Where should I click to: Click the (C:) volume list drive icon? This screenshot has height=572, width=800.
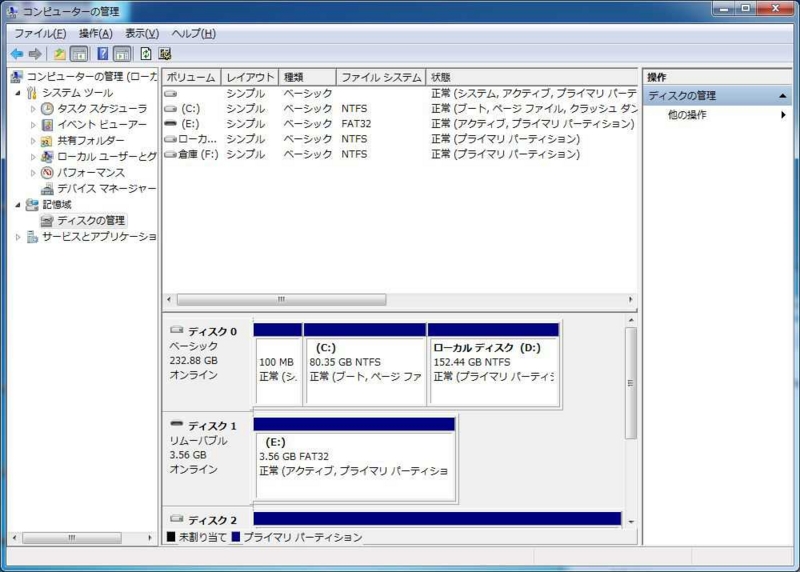(170, 109)
